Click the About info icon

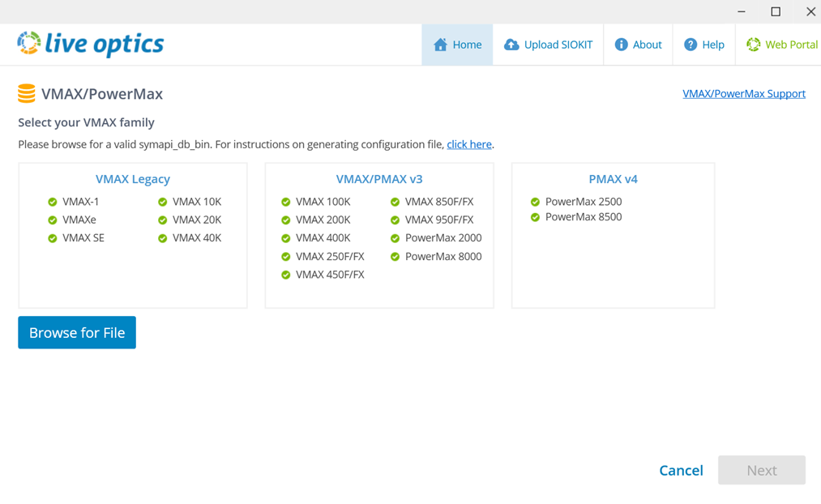point(621,45)
